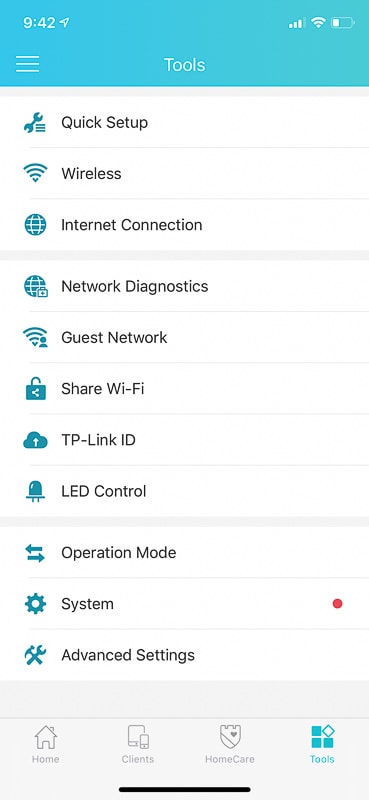The image size is (369, 800).
Task: Switch to the Clients tab
Action: coord(138,745)
